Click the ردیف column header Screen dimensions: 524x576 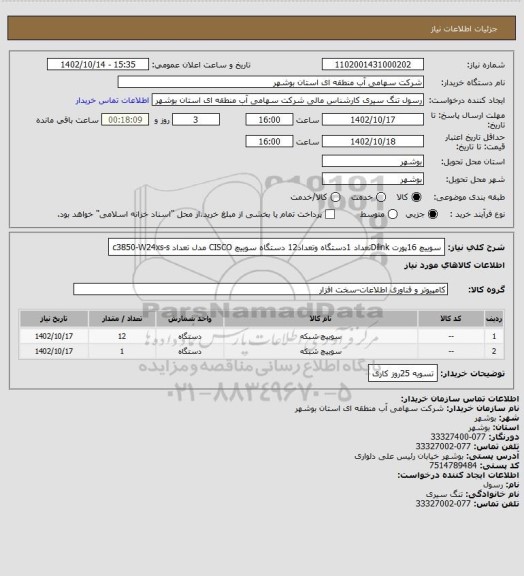tap(494, 319)
